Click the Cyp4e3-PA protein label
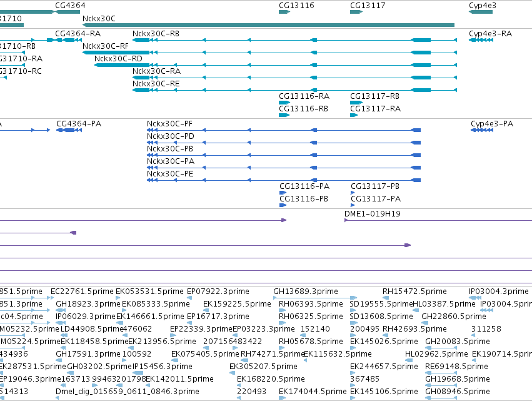 tap(492, 124)
